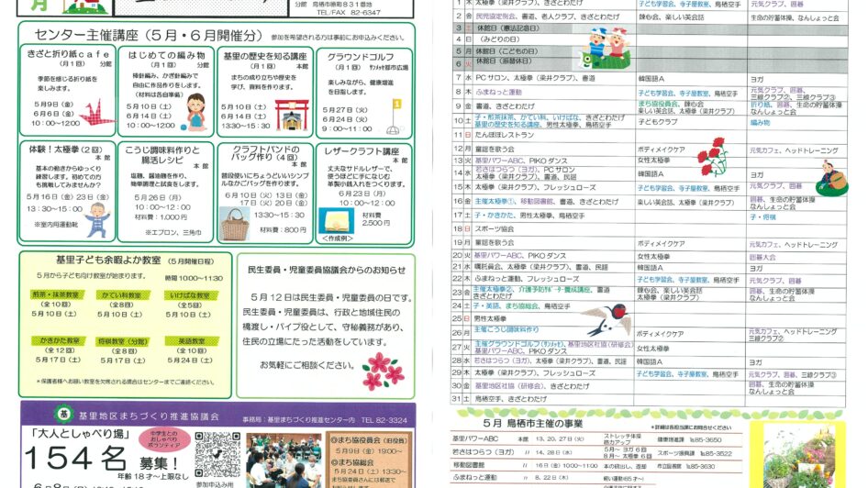Image resolution: width=868 pixels, height=488 pixels.
Task: Click the QR code for volunteer sign-up
Action: pyautogui.click(x=217, y=454)
